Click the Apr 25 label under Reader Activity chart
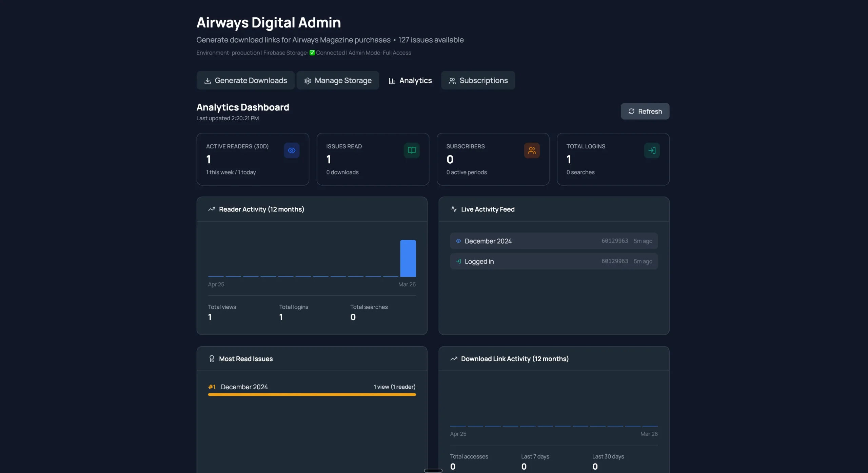The width and height of the screenshot is (868, 473). (x=216, y=284)
